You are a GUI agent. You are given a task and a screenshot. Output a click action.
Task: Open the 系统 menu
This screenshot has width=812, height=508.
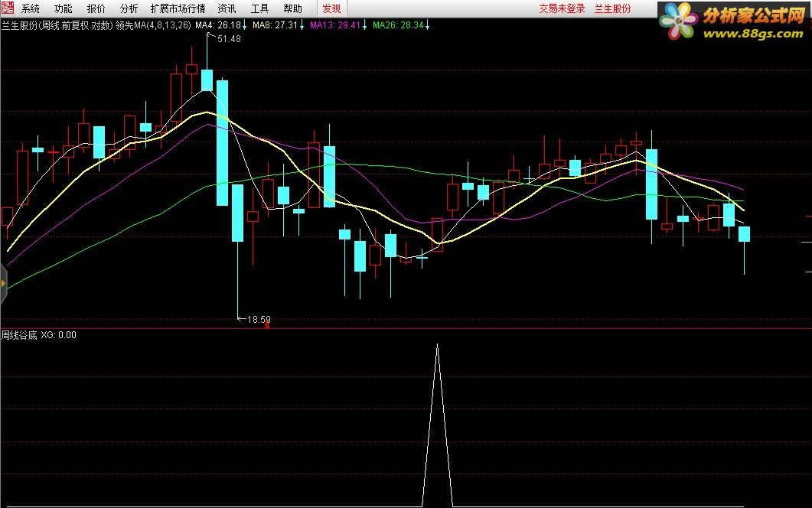click(x=31, y=8)
